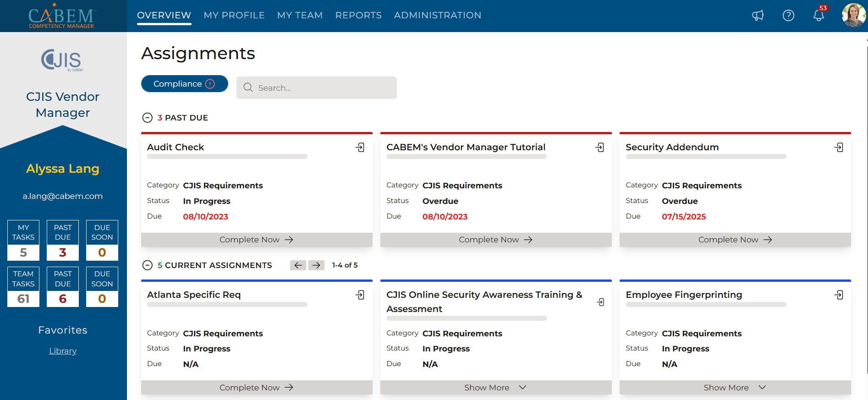Click Complete Now on Security Addendum

[735, 240]
